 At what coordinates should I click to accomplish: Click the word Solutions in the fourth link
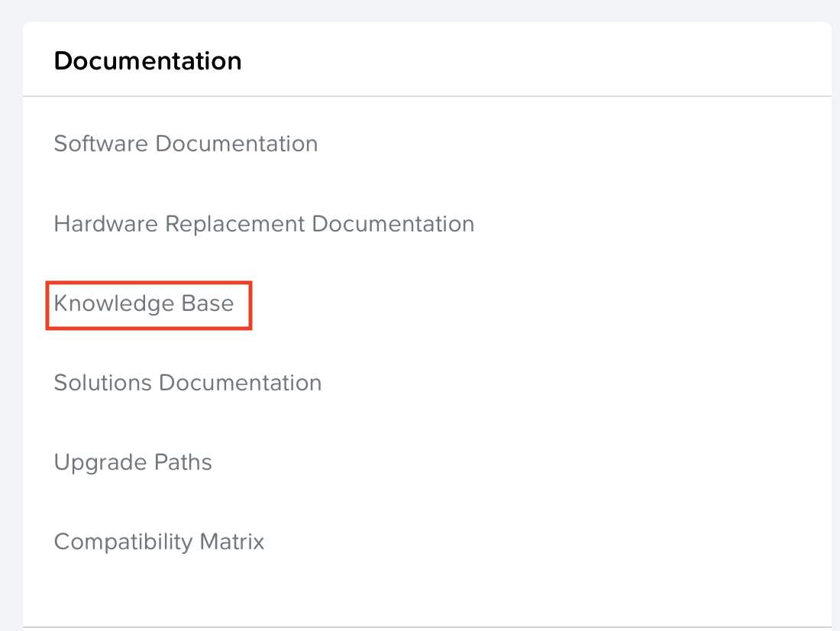[x=102, y=383]
